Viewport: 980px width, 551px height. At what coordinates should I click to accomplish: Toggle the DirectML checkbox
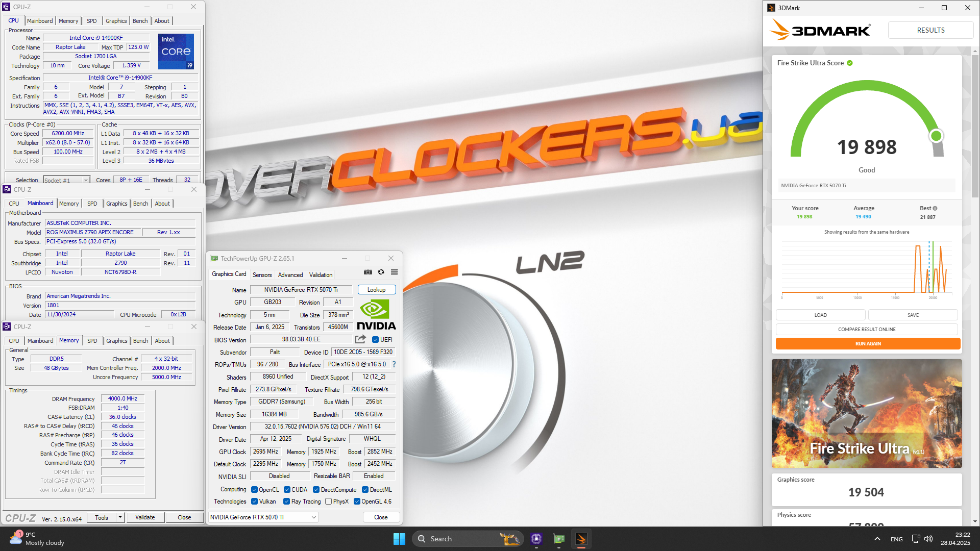pos(365,490)
